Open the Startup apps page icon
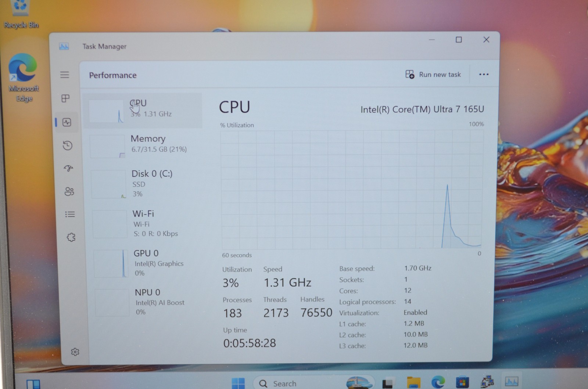Image resolution: width=588 pixels, height=389 pixels. [68, 168]
